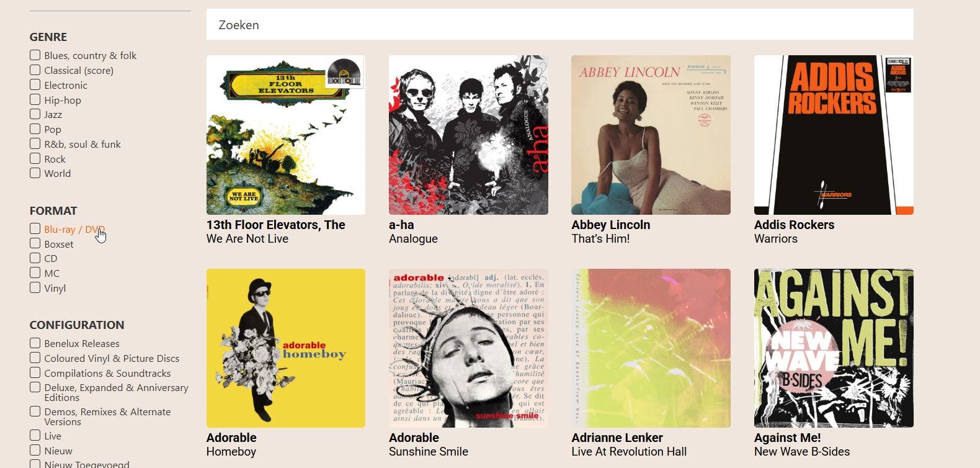Open 13th Floor Elevators album cover
Screen dimensions: 980x468
click(286, 135)
